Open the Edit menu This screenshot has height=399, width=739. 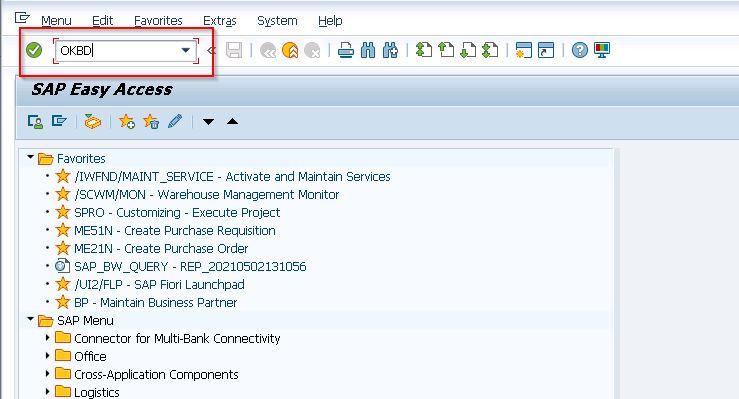pos(102,21)
